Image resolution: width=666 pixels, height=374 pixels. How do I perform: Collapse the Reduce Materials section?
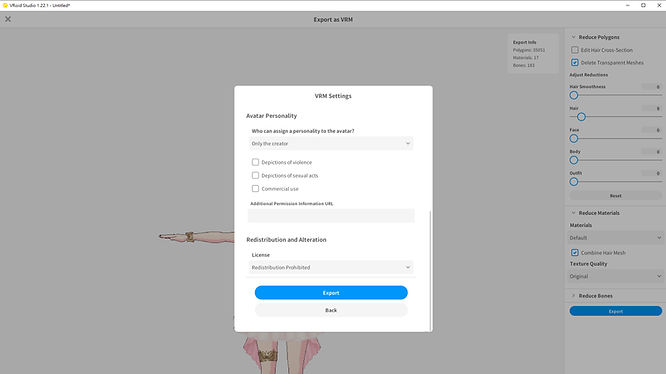point(573,213)
